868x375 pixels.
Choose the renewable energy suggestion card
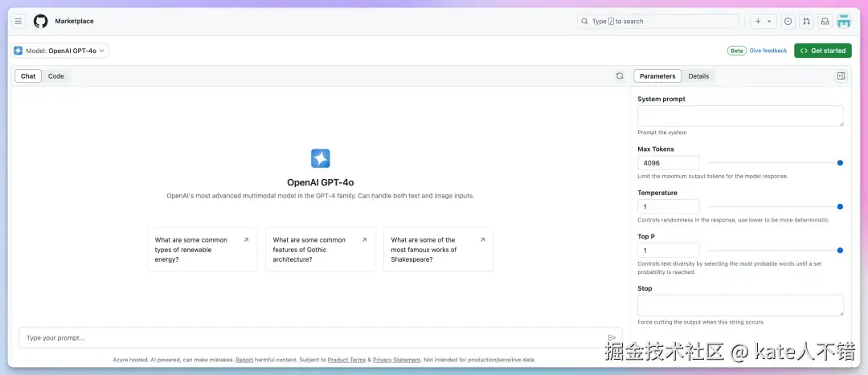point(203,250)
